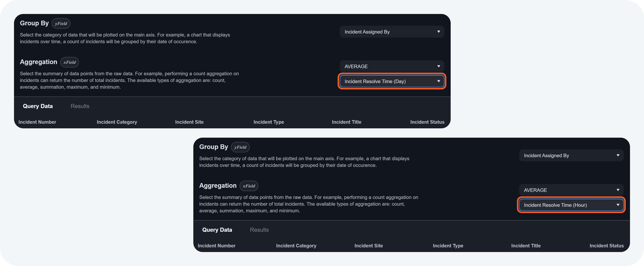Screen dimensions: 644x266
Task: Select Query Data tab in bottom panel
Action: pyautogui.click(x=217, y=230)
